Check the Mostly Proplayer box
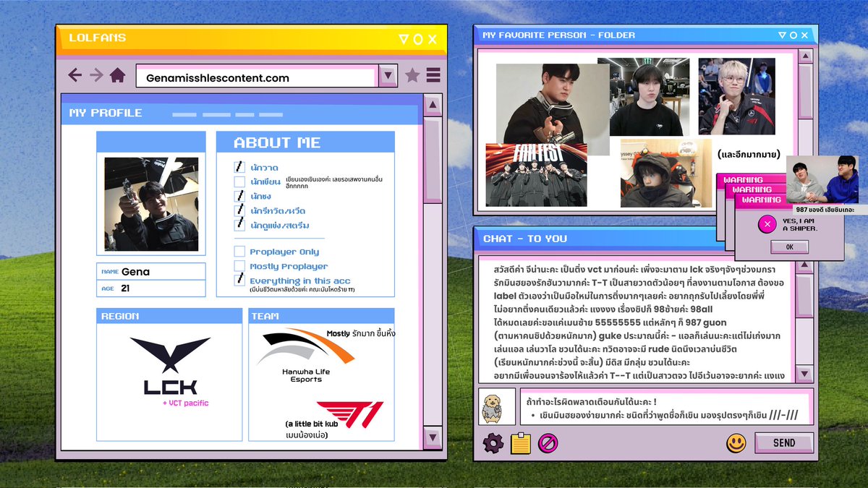 tap(239, 266)
